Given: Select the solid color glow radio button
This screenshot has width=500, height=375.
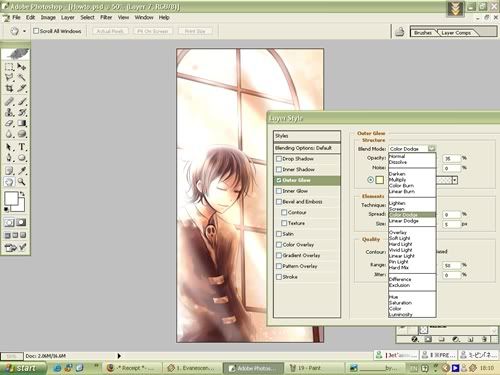Looking at the screenshot, I should pyautogui.click(x=370, y=180).
